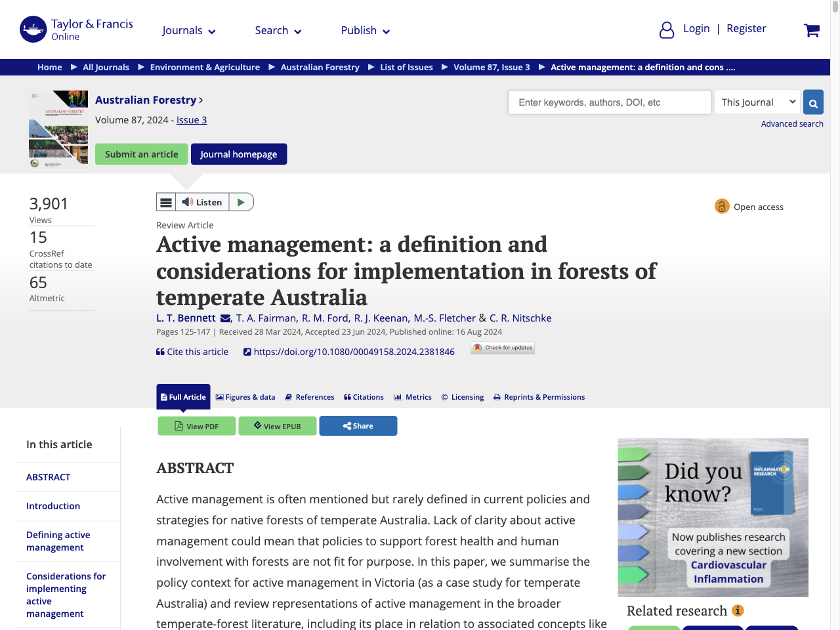Click the Open access padlock icon
The image size is (840, 630).
click(722, 206)
